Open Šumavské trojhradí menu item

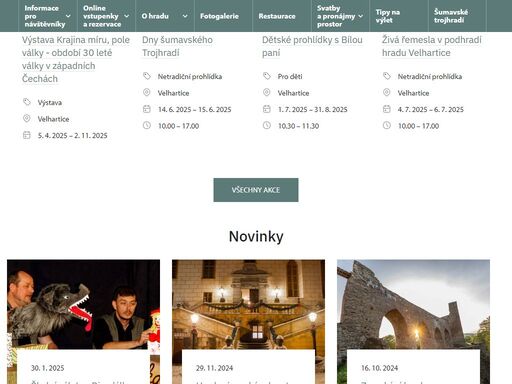coord(451,16)
